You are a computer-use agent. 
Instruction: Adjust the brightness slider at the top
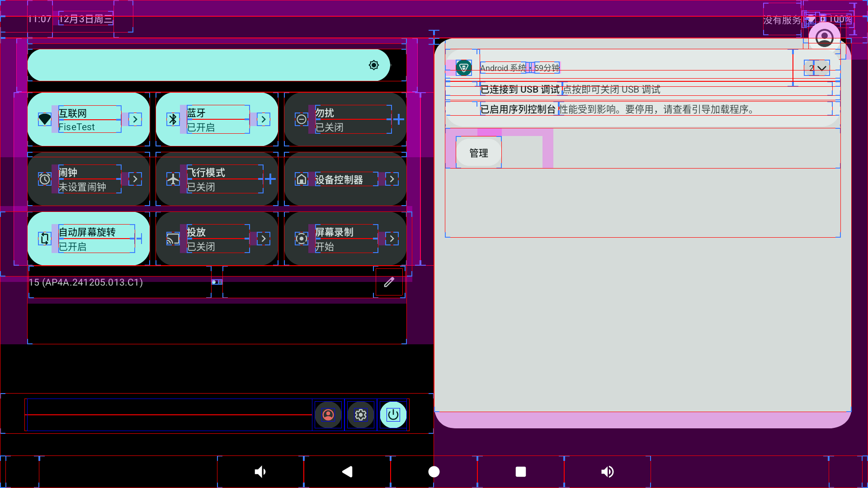point(208,65)
